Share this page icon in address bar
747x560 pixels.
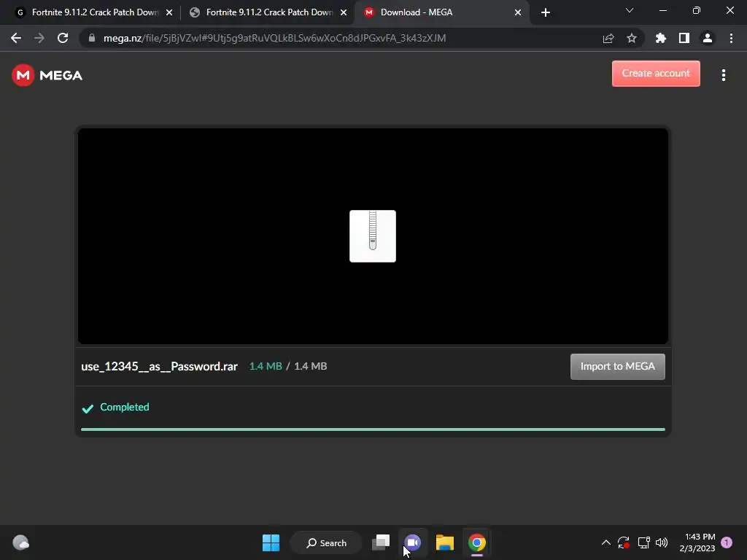pos(608,38)
